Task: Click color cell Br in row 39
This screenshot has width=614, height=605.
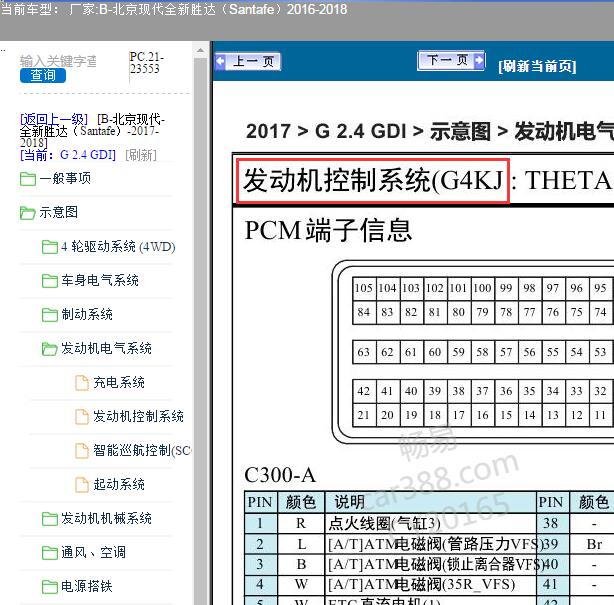Action: 594,544
